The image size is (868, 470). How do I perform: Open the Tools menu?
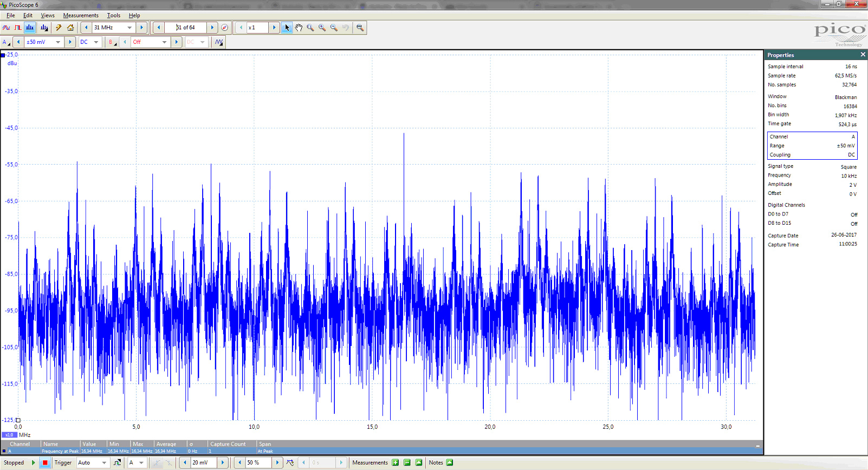(x=113, y=15)
